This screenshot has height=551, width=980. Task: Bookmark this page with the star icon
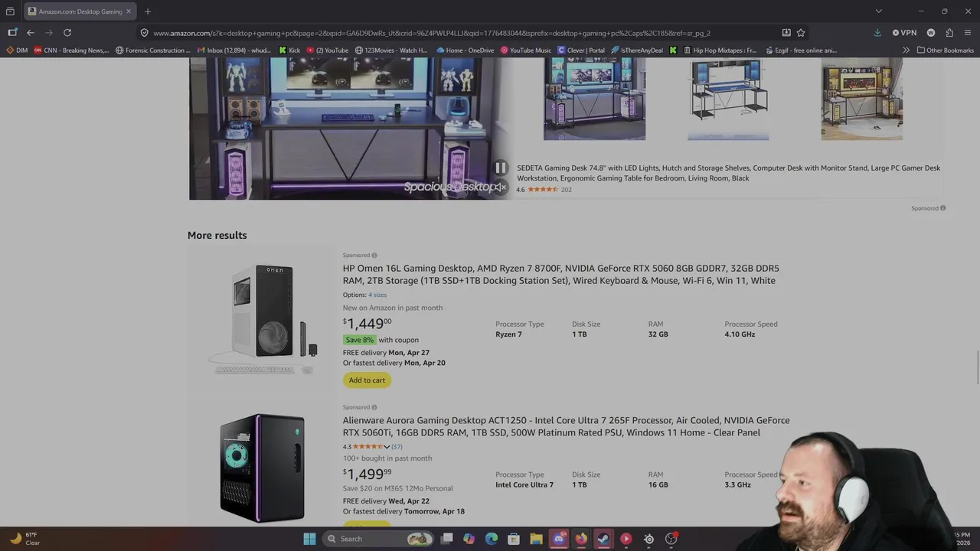coord(801,33)
